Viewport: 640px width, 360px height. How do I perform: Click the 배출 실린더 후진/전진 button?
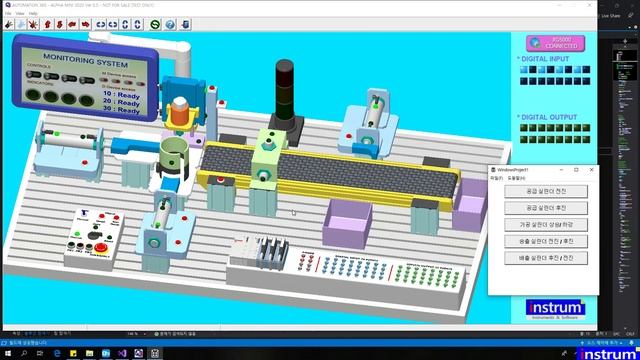(546, 258)
